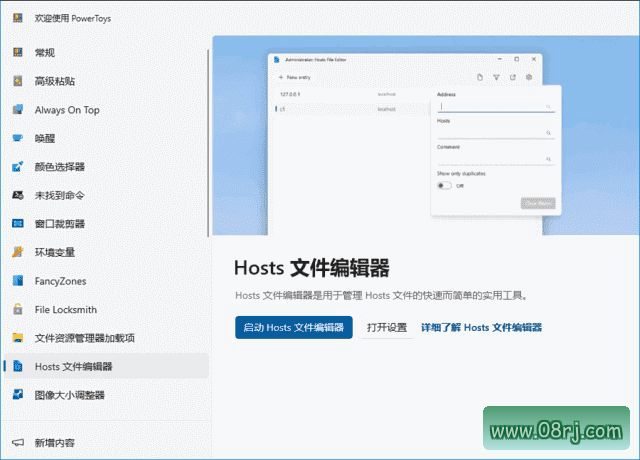640x460 pixels.
Task: Click 欢迎使用 PowerToys title text
Action: coord(73,18)
